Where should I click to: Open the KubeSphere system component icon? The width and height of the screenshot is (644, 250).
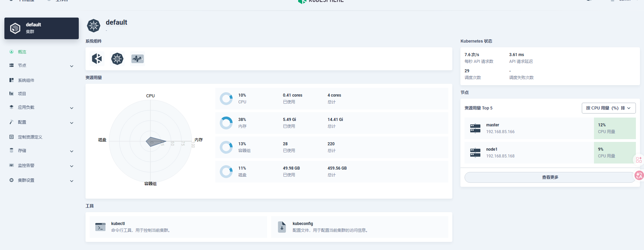(97, 59)
